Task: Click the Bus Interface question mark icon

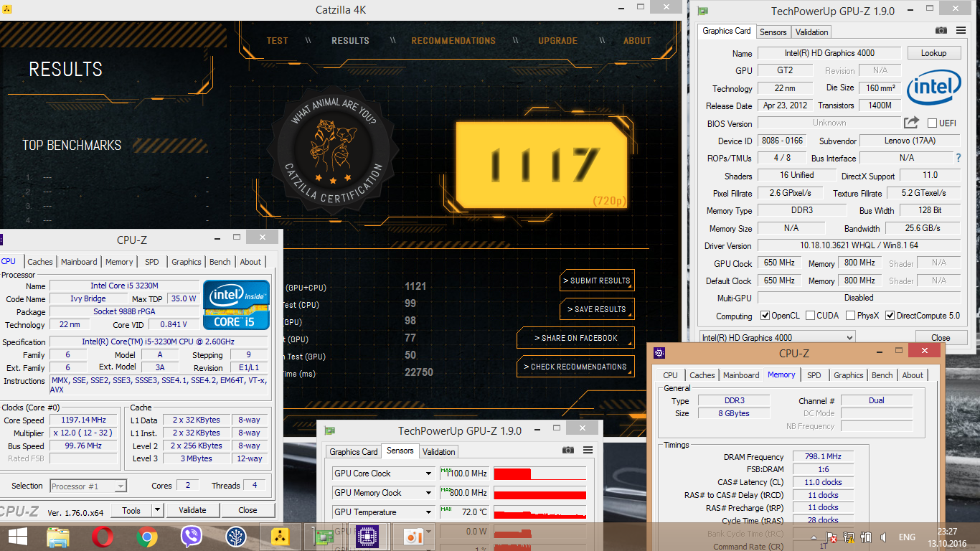Action: 958,158
